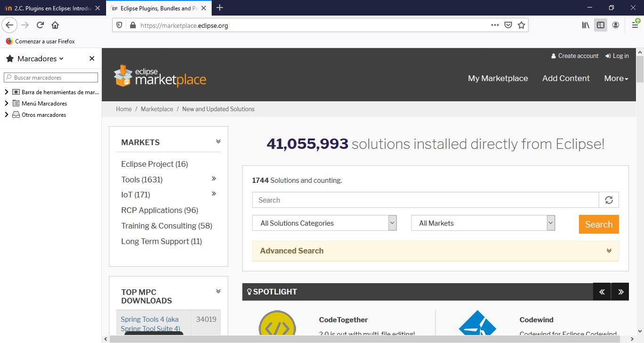
Task: Open the More dropdown in site navigation
Action: coord(616,78)
